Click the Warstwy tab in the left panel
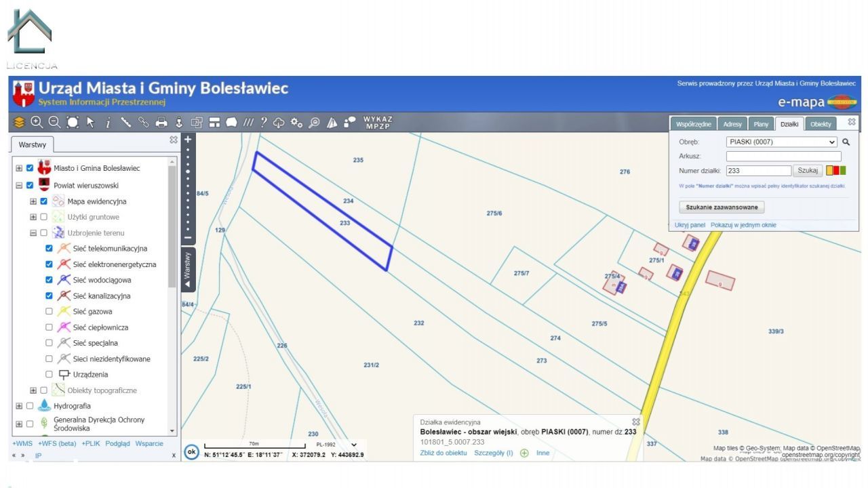Image resolution: width=868 pixels, height=488 pixels. [x=32, y=145]
